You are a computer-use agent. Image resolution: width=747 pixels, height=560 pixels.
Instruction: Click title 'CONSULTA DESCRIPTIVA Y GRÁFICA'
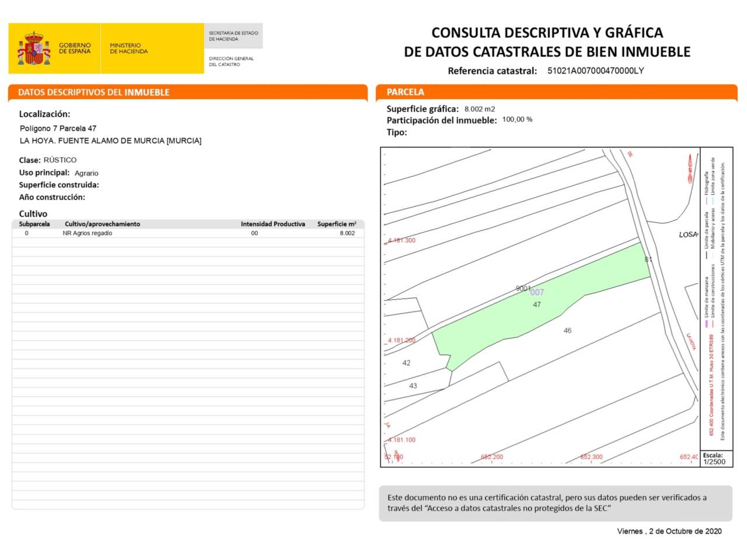[x=547, y=33]
